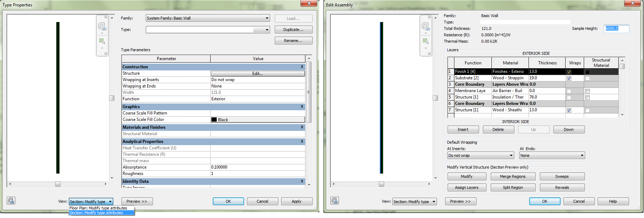644x218 pixels.
Task: Collapse the Analytical Properties group
Action: pos(302,142)
